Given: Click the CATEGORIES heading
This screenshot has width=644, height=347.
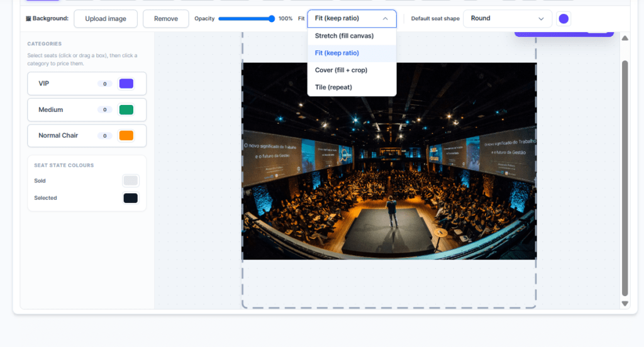Looking at the screenshot, I should (x=45, y=43).
